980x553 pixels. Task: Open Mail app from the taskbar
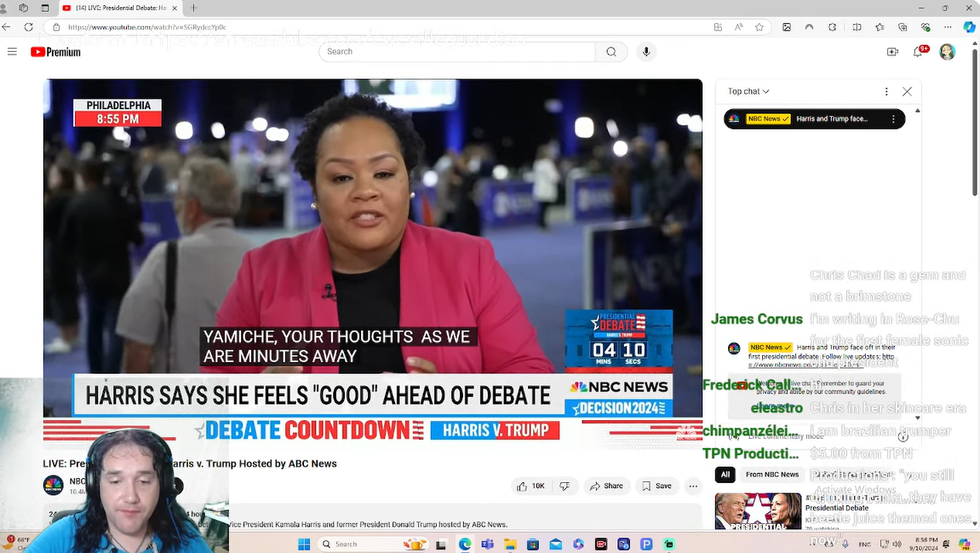(x=556, y=544)
